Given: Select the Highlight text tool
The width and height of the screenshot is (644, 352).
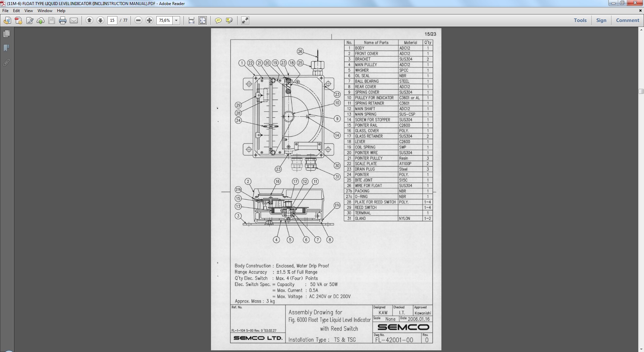Looking at the screenshot, I should pos(229,20).
